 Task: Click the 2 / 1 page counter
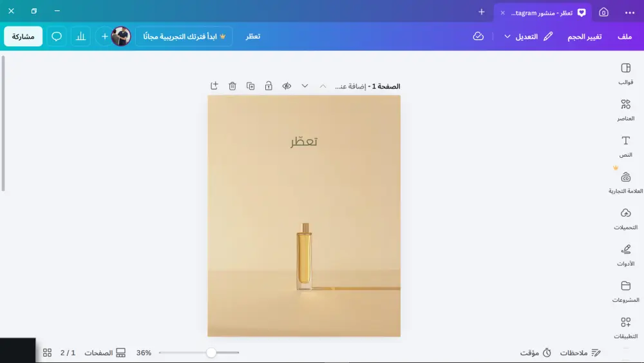click(68, 353)
